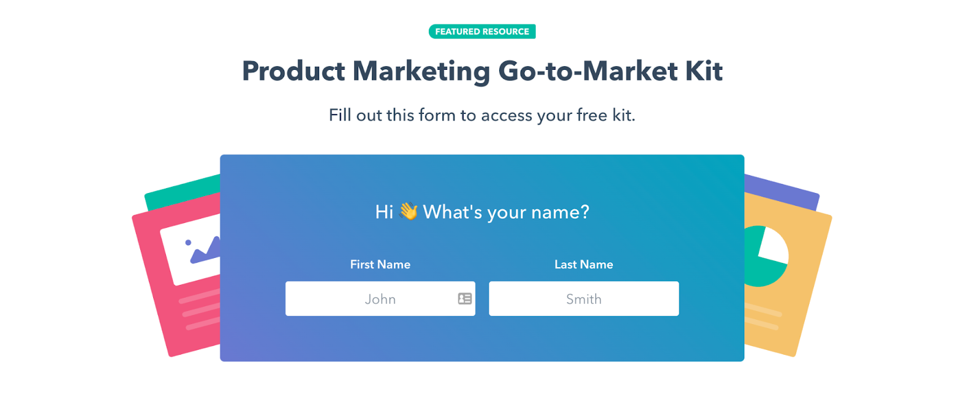Click the Product Marketing Go-to-Market Kit heading
The width and height of the screenshot is (980, 416).
click(x=482, y=71)
